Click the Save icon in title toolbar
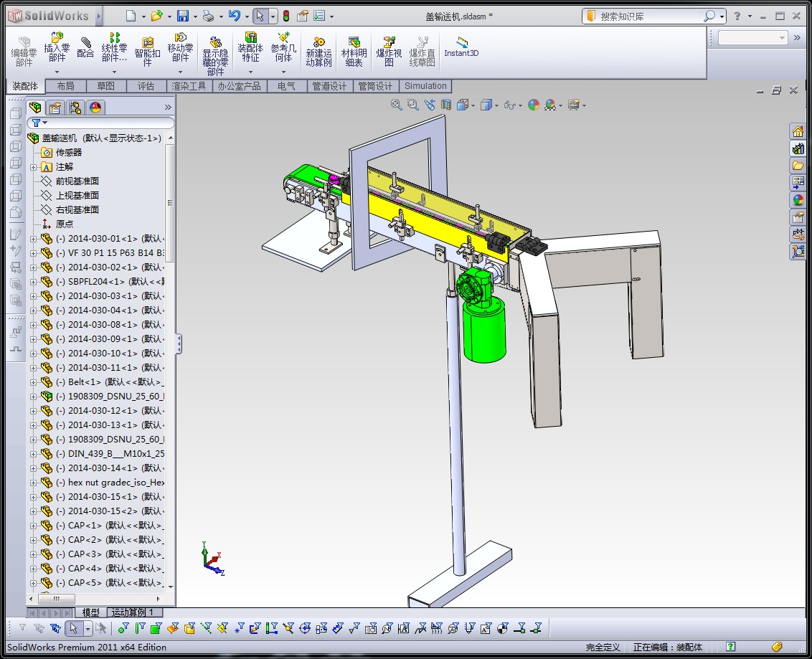This screenshot has height=659, width=812. pyautogui.click(x=183, y=16)
